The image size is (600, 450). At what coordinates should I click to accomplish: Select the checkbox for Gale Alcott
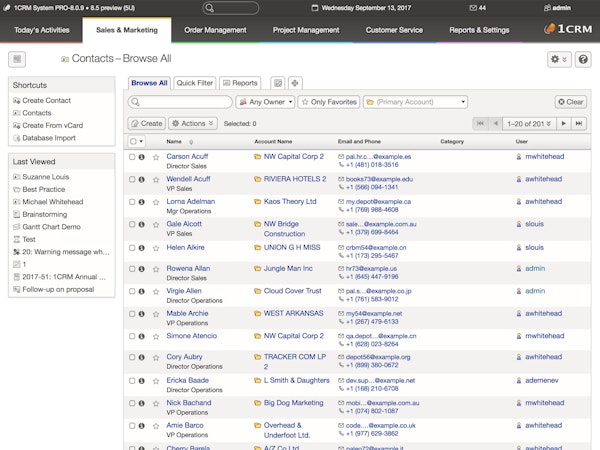132,224
